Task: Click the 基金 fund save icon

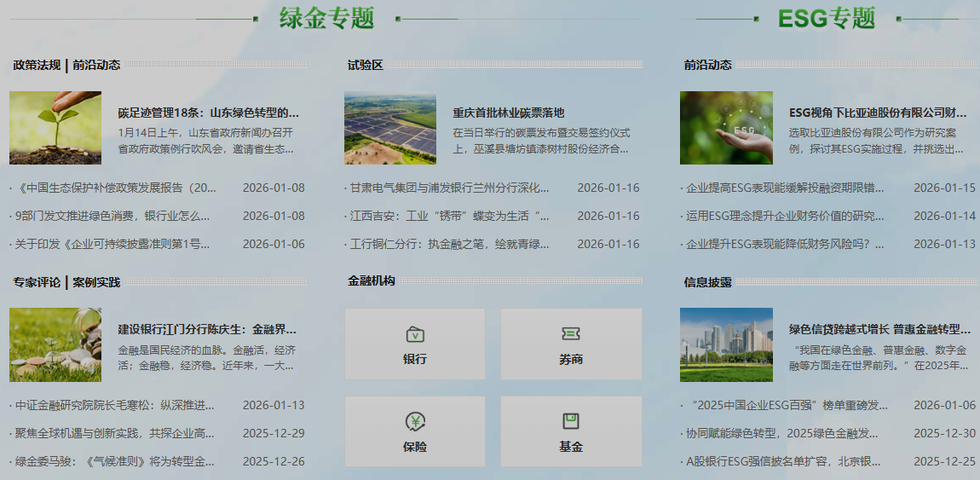Action: coord(571,421)
